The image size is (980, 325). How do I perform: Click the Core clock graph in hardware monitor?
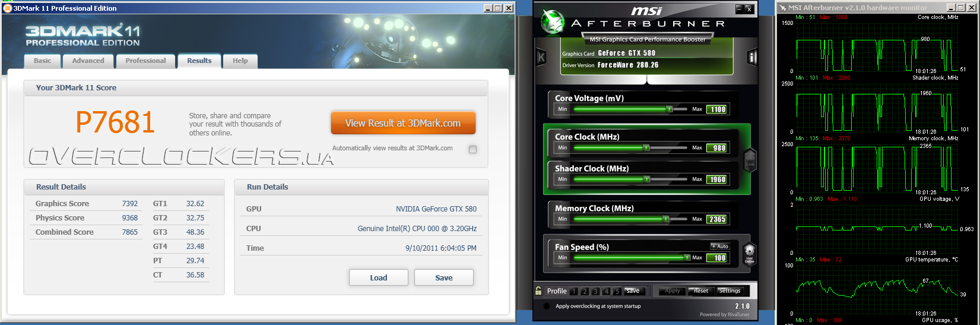click(877, 47)
